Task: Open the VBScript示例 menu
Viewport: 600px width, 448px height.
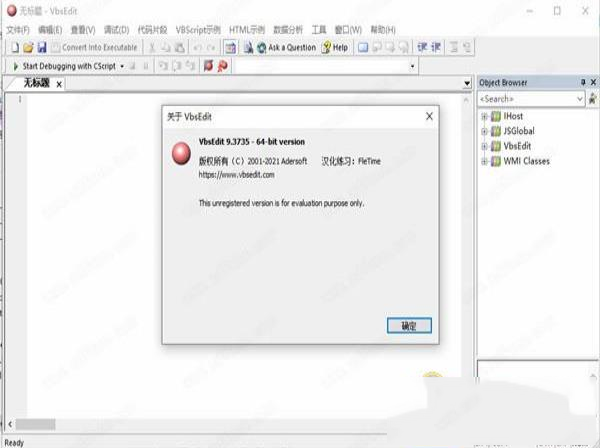Action: (198, 29)
